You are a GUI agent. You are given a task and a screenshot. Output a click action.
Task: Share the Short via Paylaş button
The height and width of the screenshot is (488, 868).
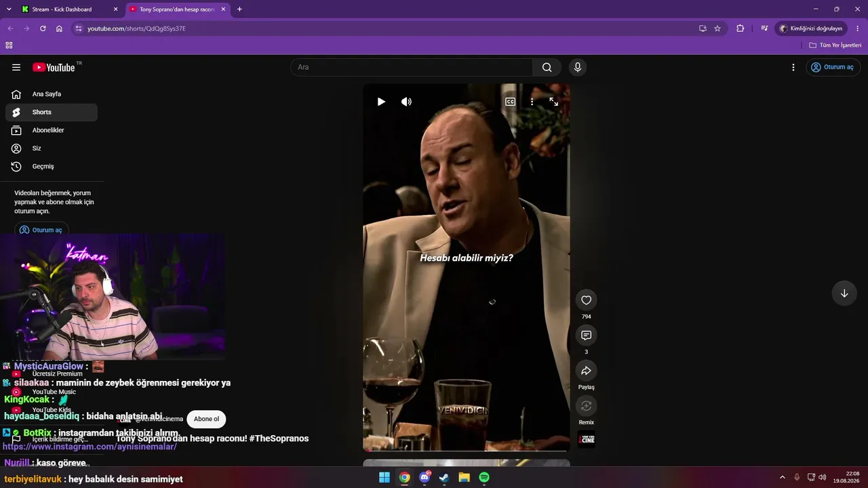pyautogui.click(x=587, y=371)
